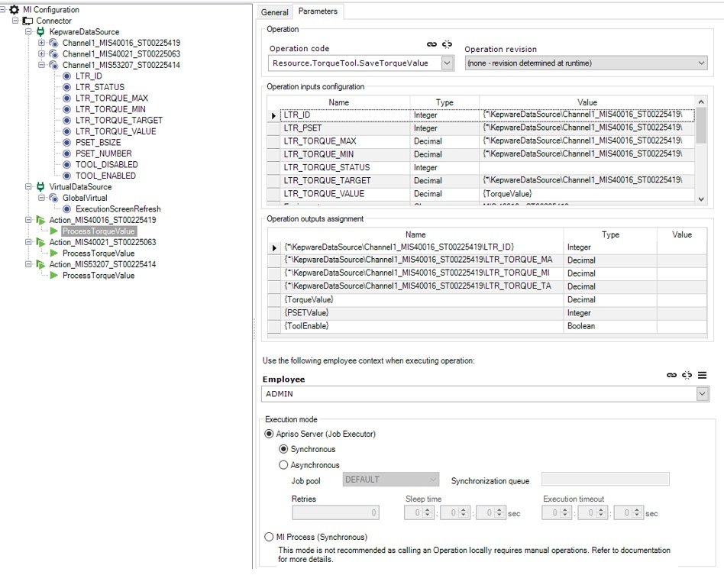Click play icon of ProcessTorqueValue under Action_MIS53207
This screenshot has height=588, width=724.
click(54, 276)
